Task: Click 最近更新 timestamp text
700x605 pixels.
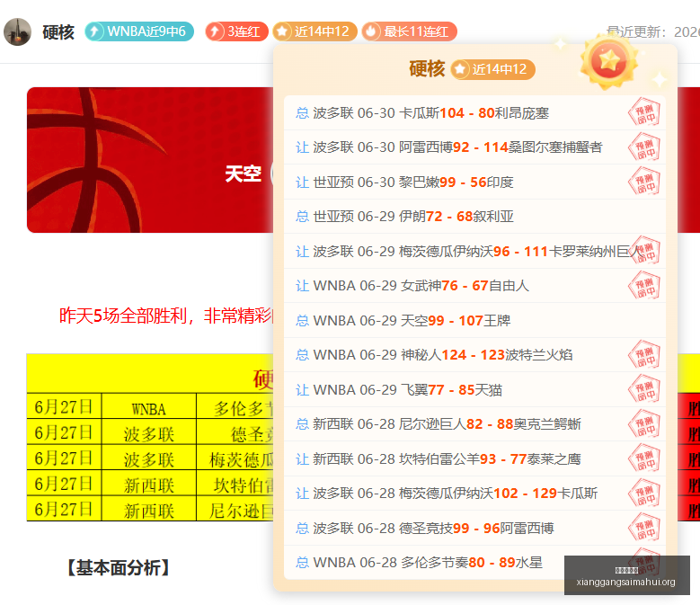Action: [653, 31]
